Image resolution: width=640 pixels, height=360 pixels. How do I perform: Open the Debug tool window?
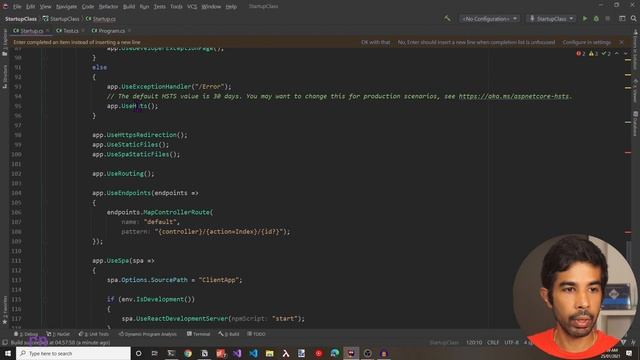click(x=26, y=334)
